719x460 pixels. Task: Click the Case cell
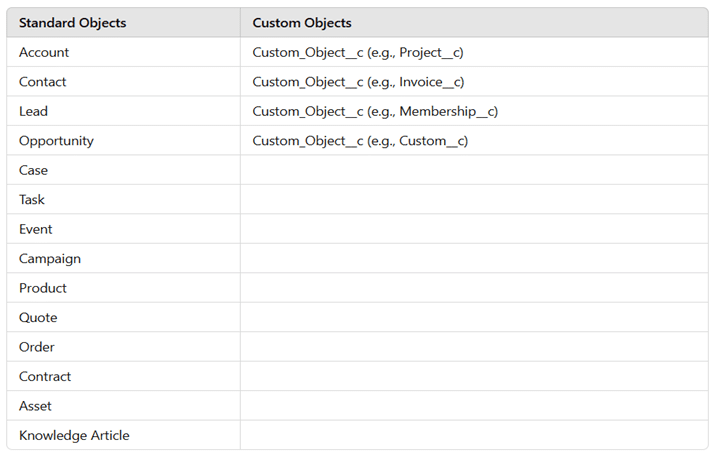coord(33,170)
